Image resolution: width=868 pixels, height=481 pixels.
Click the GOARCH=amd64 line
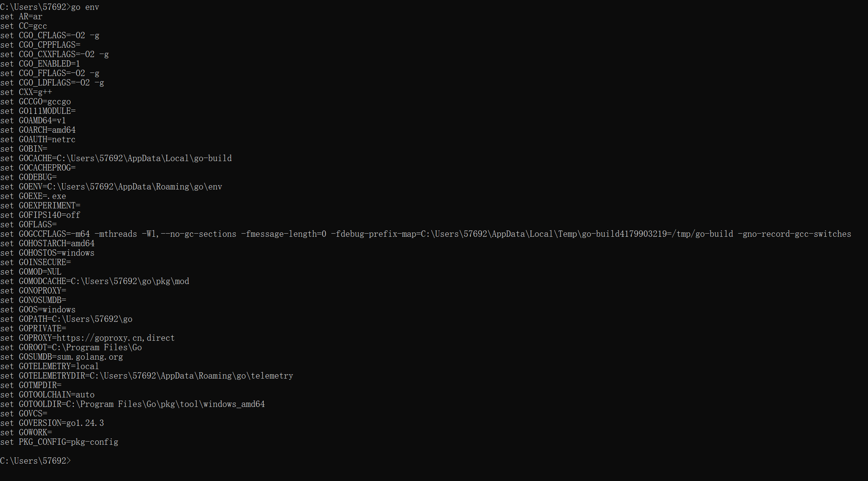(38, 130)
